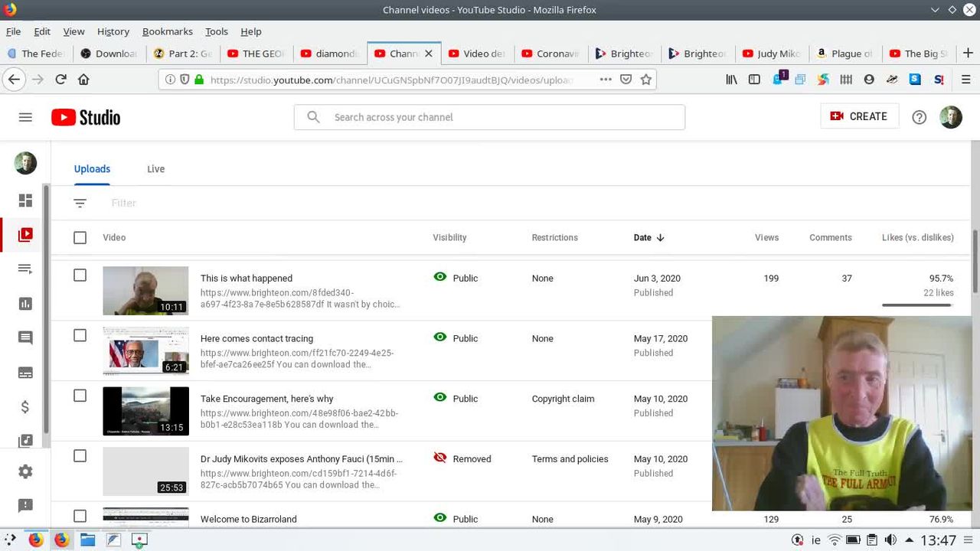
Task: Click the video filter icon
Action: 80,203
